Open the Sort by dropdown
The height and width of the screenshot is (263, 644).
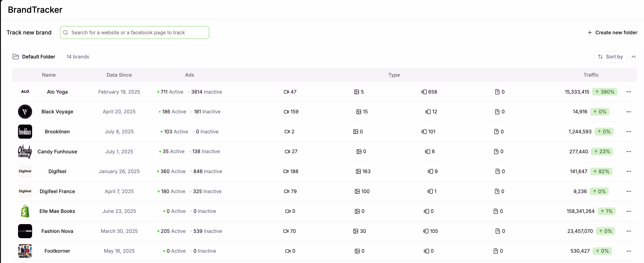610,57
